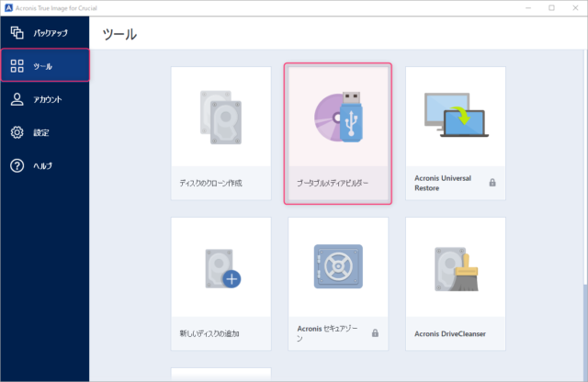Click the add new disk plus icon
The width and height of the screenshot is (588, 382).
click(222, 269)
